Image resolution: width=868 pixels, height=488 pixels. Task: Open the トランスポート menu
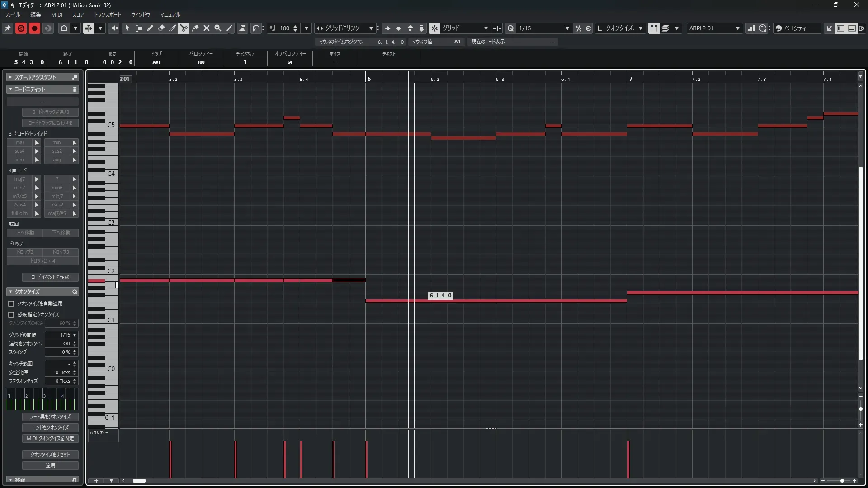108,14
